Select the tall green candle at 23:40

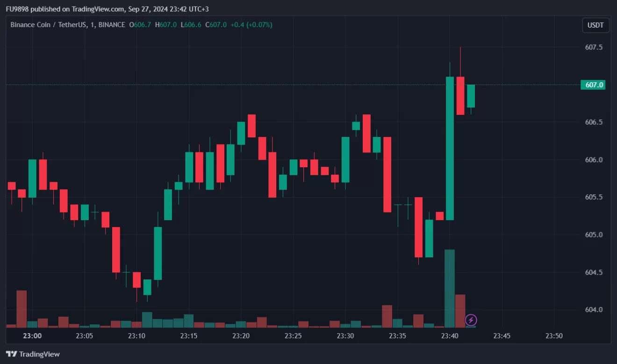[x=450, y=148]
